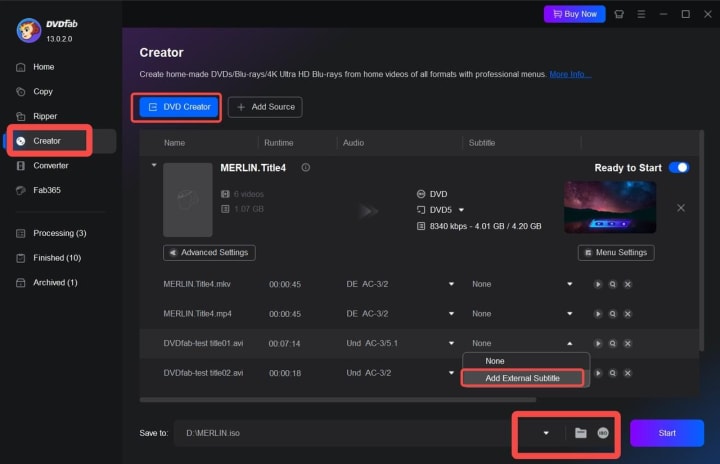Collapse the MERLIN.Title4 task expander arrow
720x464 pixels.
click(154, 165)
